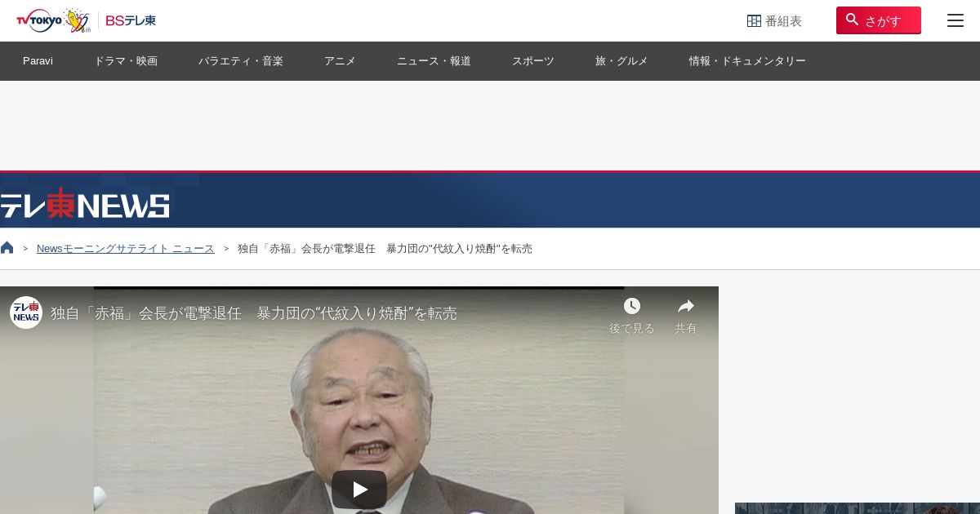Go to the アニメ category
Image resolution: width=980 pixels, height=514 pixels.
tap(340, 61)
